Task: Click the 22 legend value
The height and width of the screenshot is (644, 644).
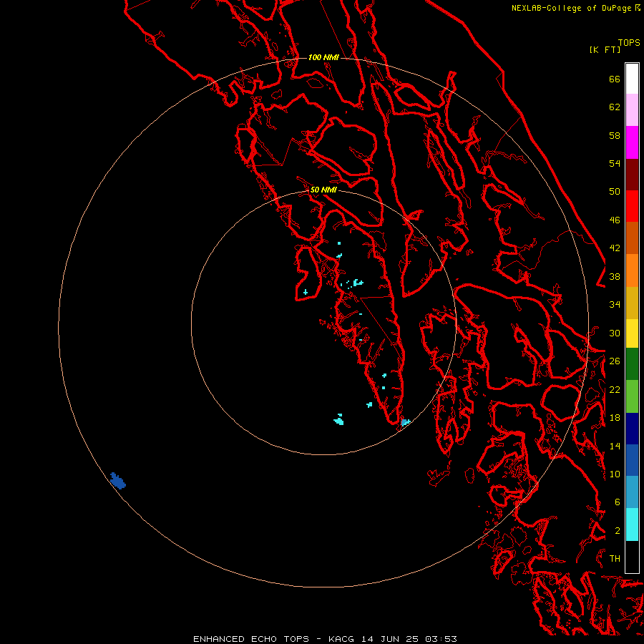Action: tap(615, 389)
